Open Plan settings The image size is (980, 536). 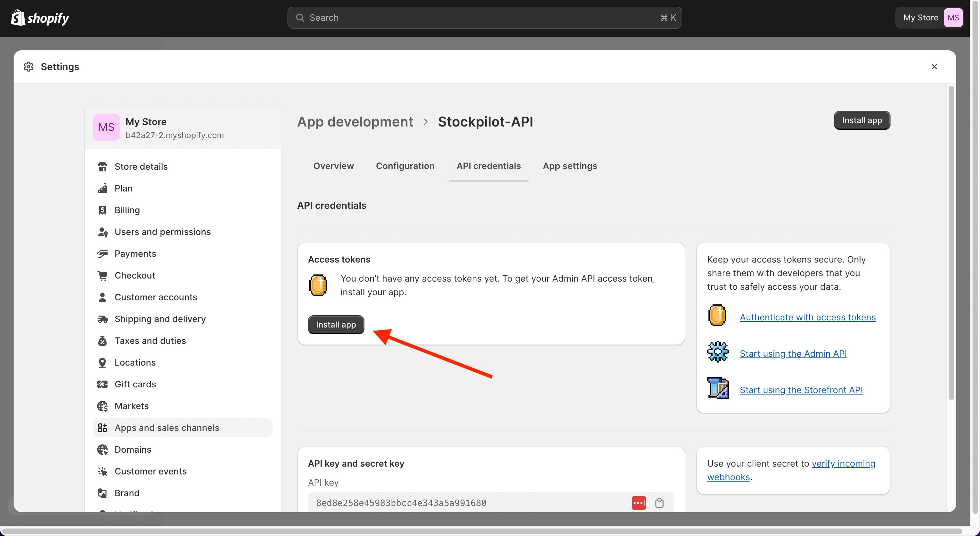point(183,188)
